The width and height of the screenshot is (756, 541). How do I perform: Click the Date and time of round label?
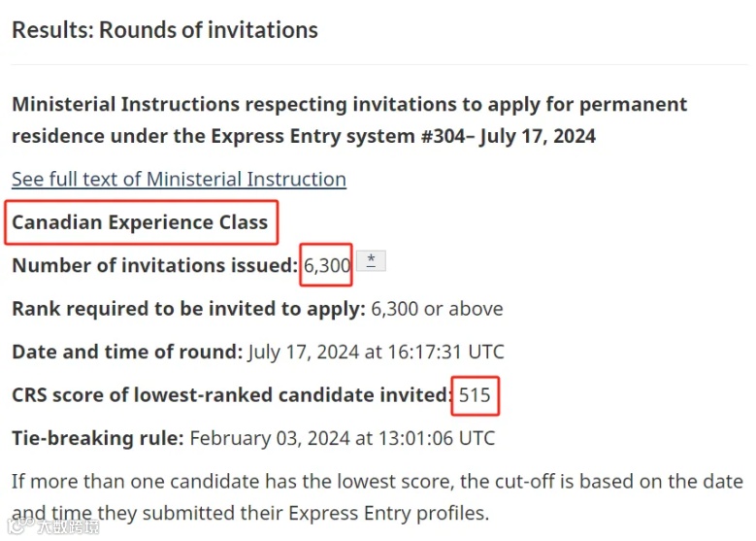click(x=127, y=352)
